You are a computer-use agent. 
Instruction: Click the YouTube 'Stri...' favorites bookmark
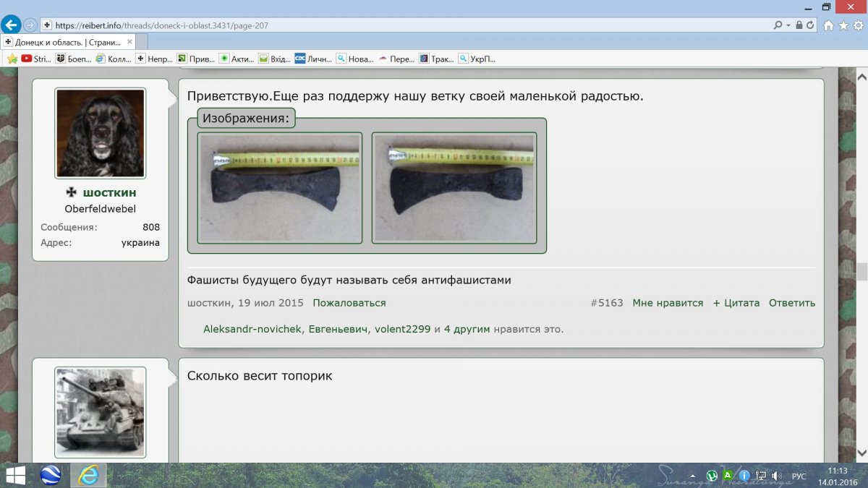(37, 59)
